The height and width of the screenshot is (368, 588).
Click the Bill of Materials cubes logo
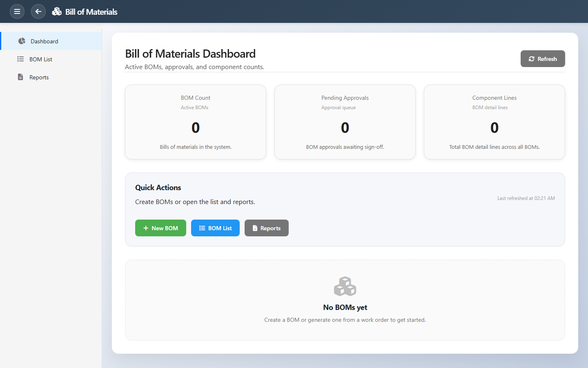pyautogui.click(x=57, y=11)
